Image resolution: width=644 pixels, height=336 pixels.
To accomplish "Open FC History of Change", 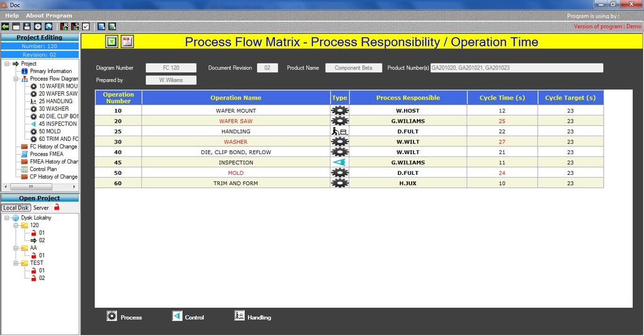I will 54,146.
